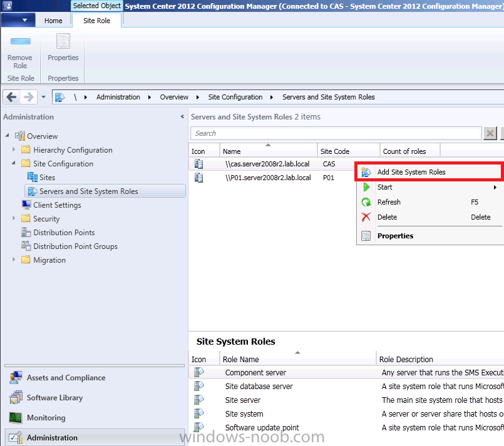The width and height of the screenshot is (504, 446).
Task: Expand the Hierarchy Configuration folder
Action: [x=14, y=150]
